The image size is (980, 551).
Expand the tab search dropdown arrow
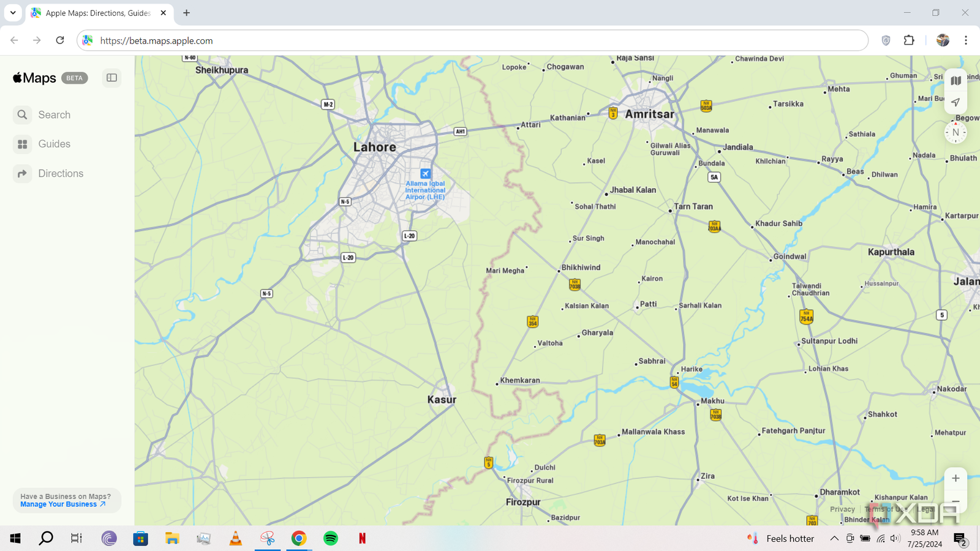tap(13, 13)
